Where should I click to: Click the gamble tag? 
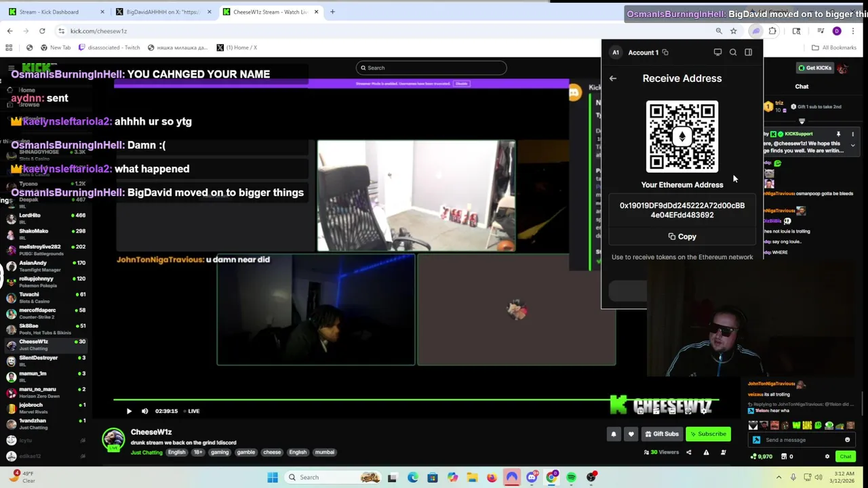coord(245,452)
